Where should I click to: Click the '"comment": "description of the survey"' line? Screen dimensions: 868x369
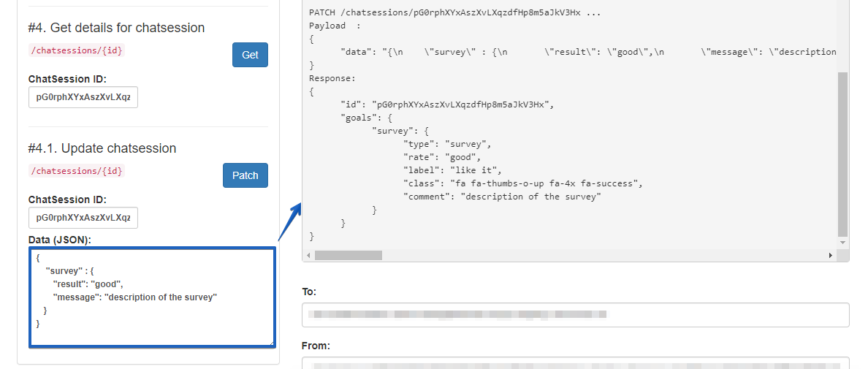(502, 197)
